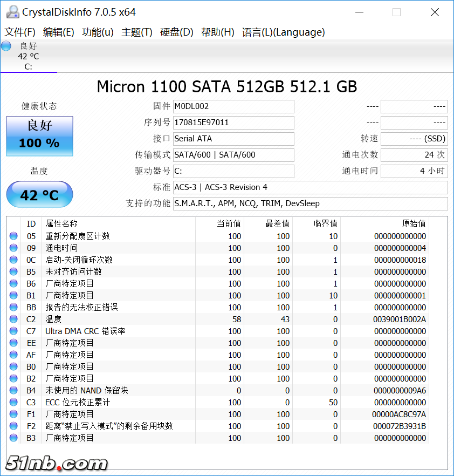Click the 原始值 column header
This screenshot has width=454, height=476.
[414, 223]
